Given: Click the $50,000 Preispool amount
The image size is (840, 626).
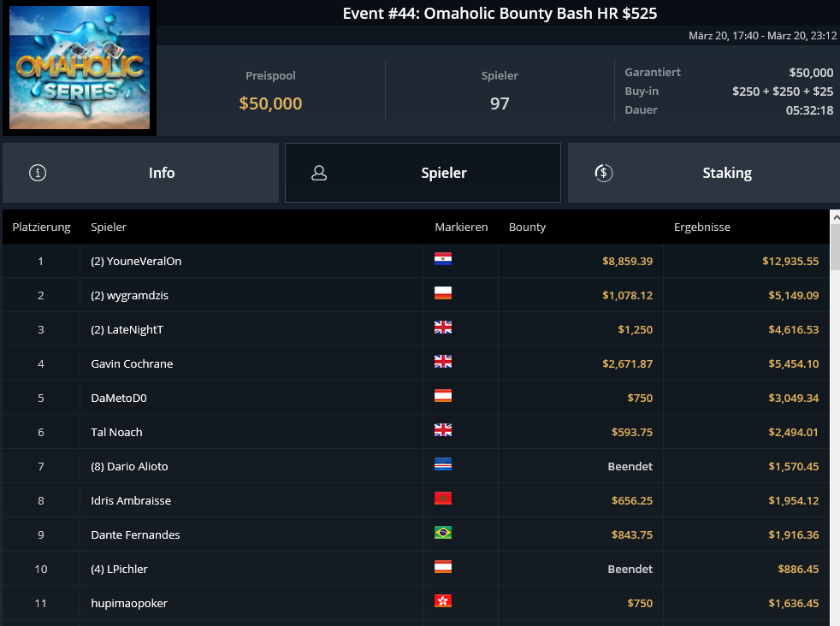Looking at the screenshot, I should point(270,103).
